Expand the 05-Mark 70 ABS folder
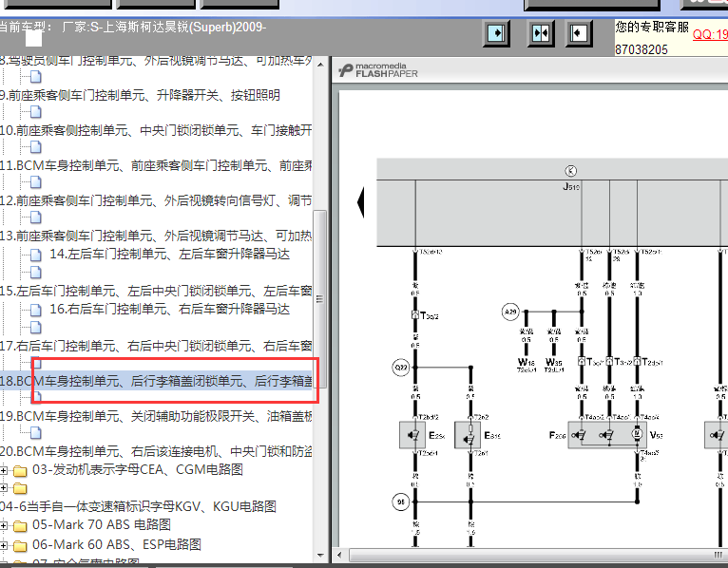Viewport: 728px width, 568px height. point(3,525)
